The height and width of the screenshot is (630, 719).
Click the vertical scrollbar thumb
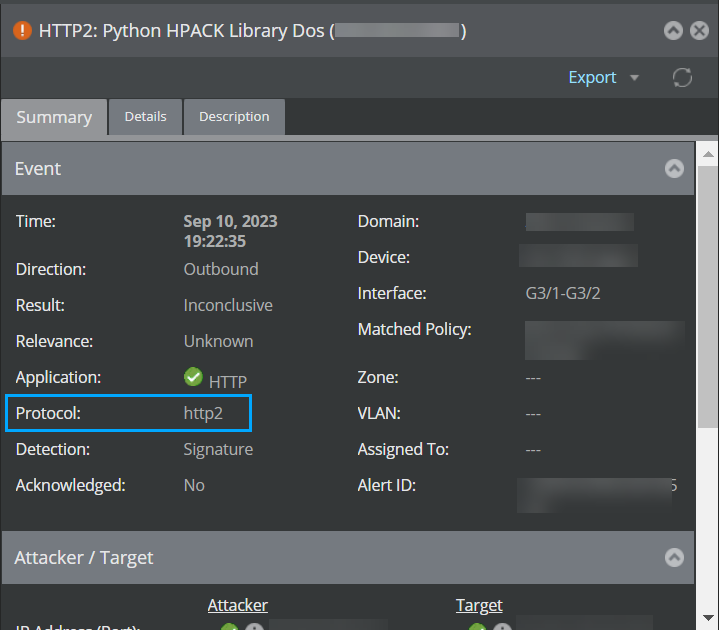[x=708, y=297]
